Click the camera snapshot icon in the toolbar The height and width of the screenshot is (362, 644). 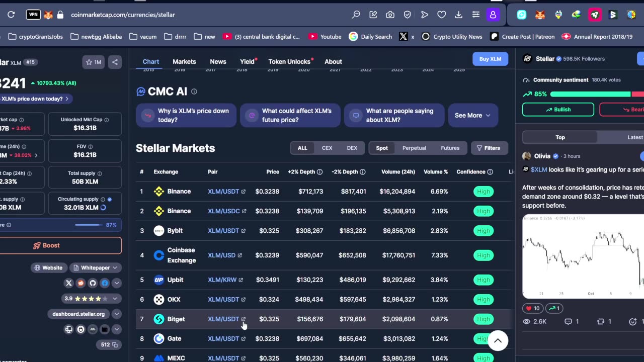tap(390, 15)
